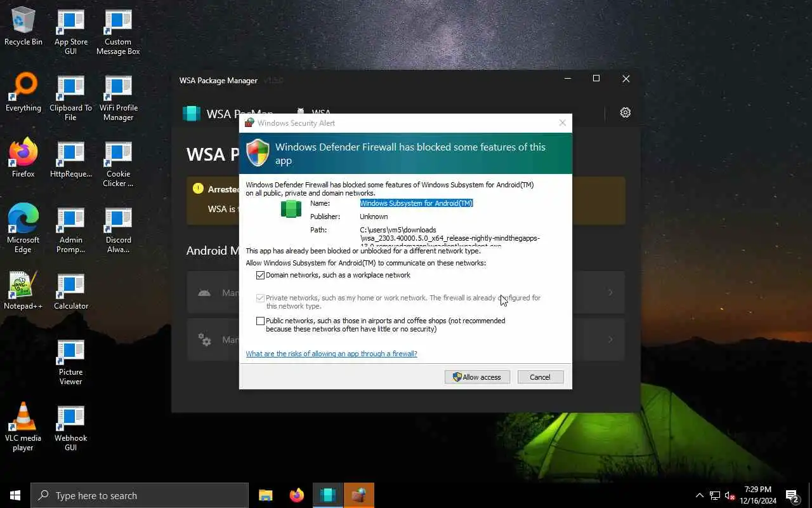Image resolution: width=812 pixels, height=508 pixels.
Task: Click the app path text
Action: tap(450, 238)
